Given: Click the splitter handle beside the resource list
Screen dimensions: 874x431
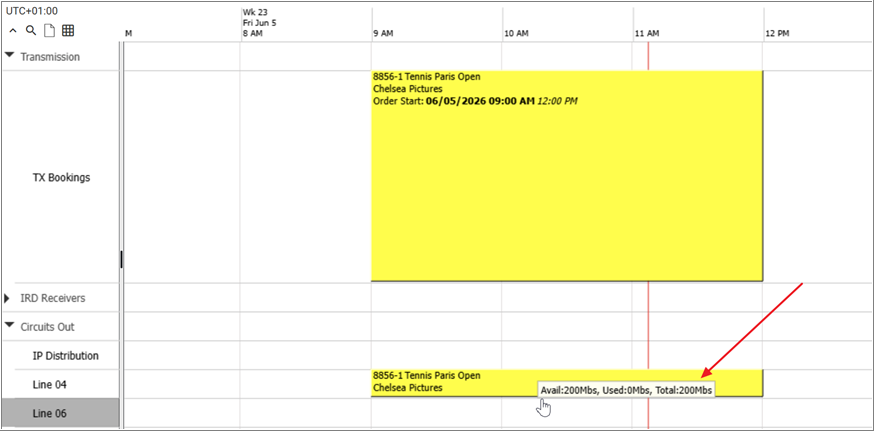Looking at the screenshot, I should (x=121, y=259).
